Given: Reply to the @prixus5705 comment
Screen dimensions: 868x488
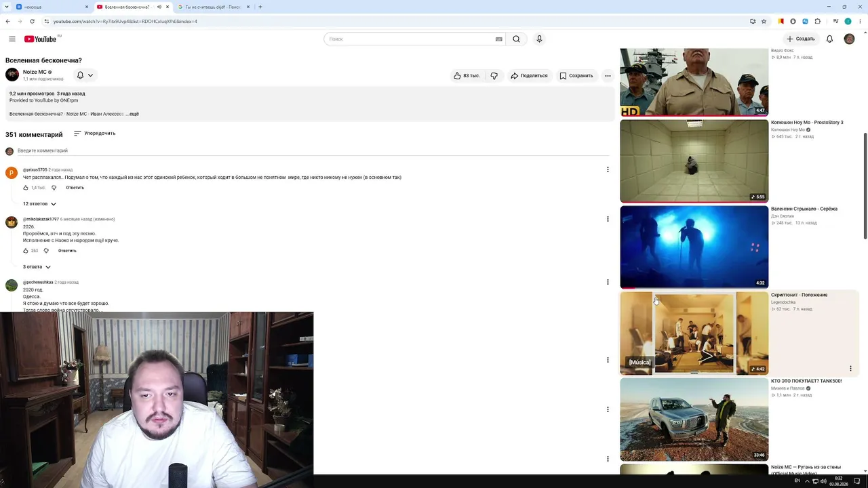Looking at the screenshot, I should [75, 188].
